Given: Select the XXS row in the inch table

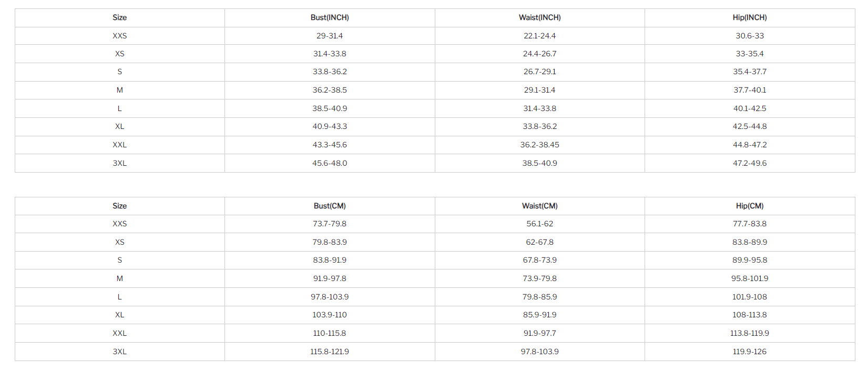Looking at the screenshot, I should pyautogui.click(x=435, y=36).
